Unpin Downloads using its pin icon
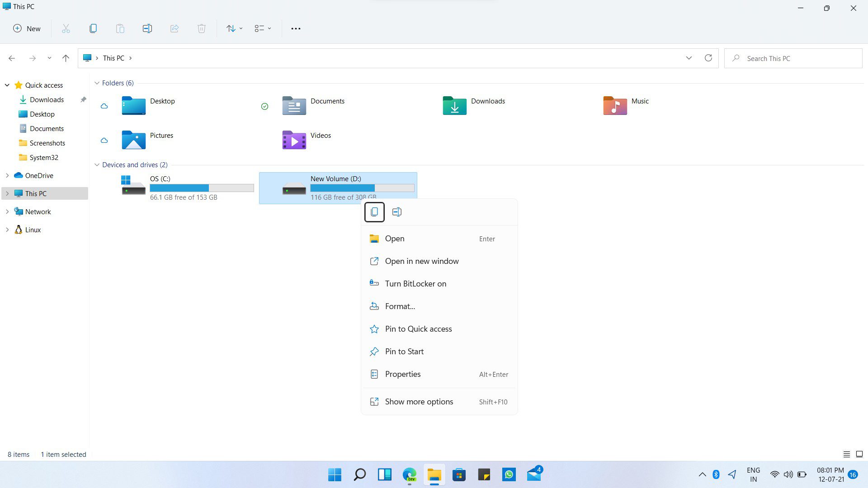Image resolution: width=868 pixels, height=488 pixels. point(83,99)
